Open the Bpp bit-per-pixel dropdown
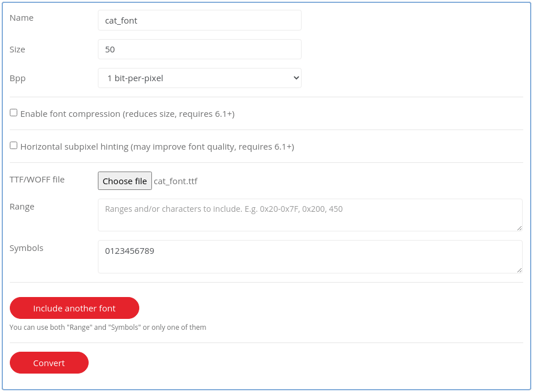 [199, 78]
